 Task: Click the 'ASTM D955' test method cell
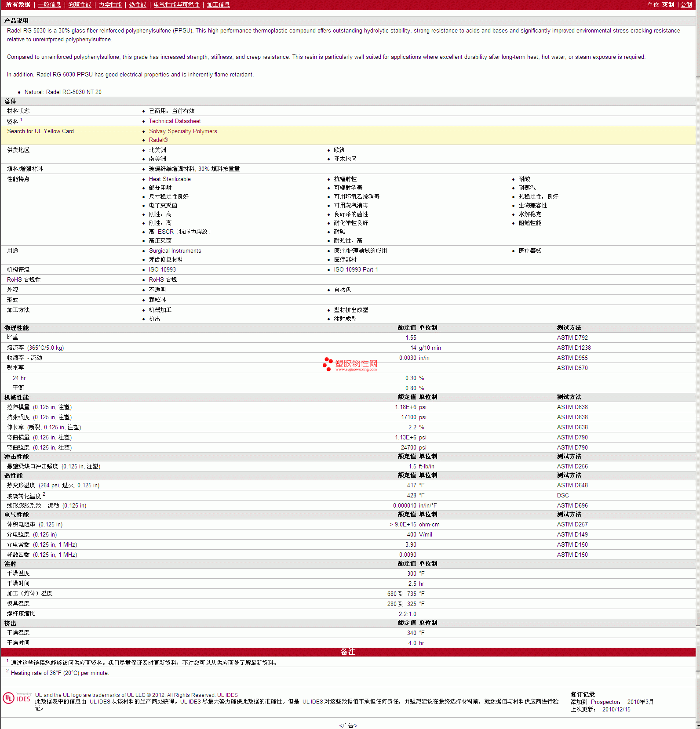[x=572, y=358]
